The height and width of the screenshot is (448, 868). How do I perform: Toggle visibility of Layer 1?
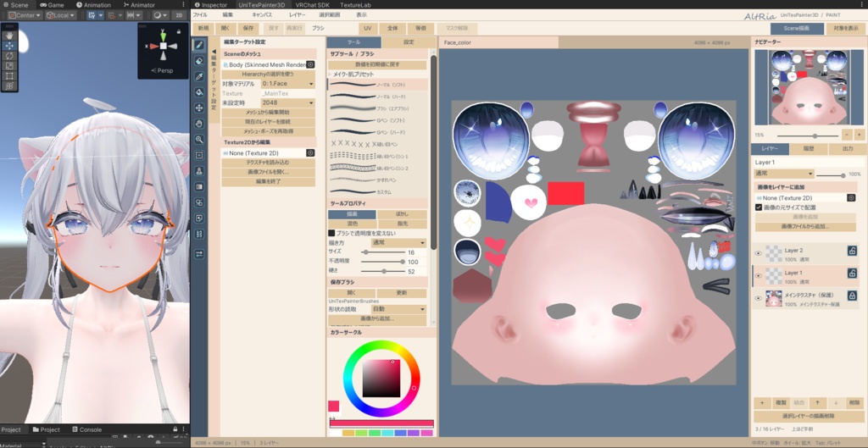759,276
